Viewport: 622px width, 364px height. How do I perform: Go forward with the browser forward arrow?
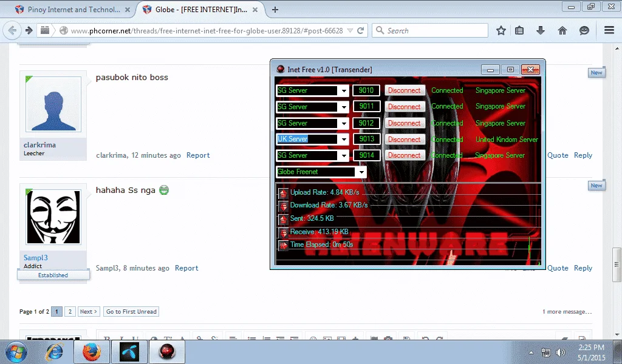pos(29,30)
